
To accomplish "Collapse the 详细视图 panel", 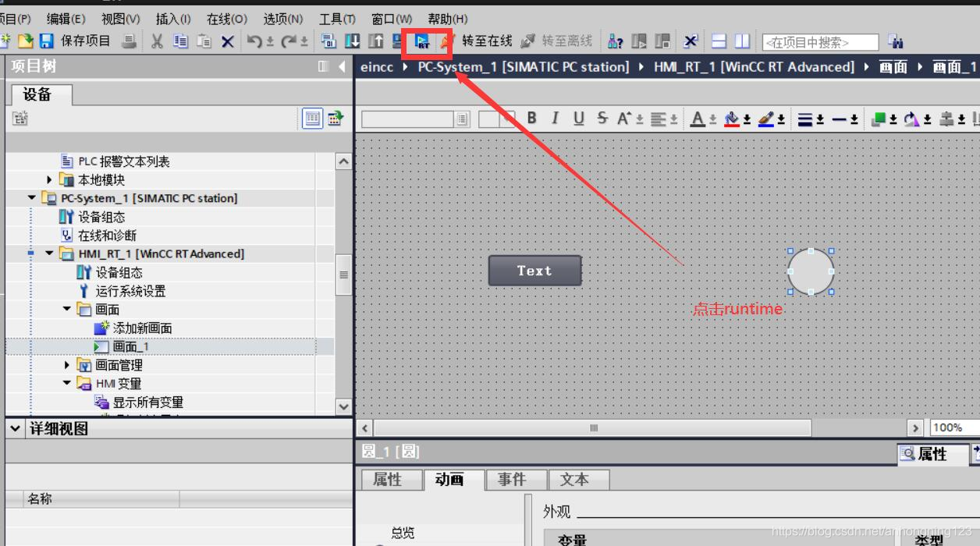I will pos(16,428).
